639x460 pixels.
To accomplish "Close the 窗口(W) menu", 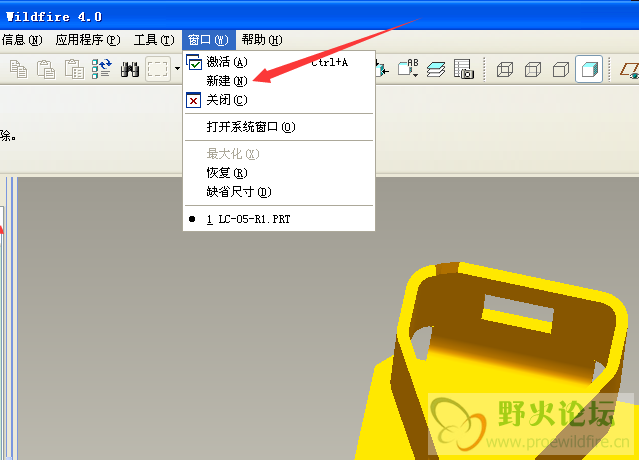I will tap(209, 40).
